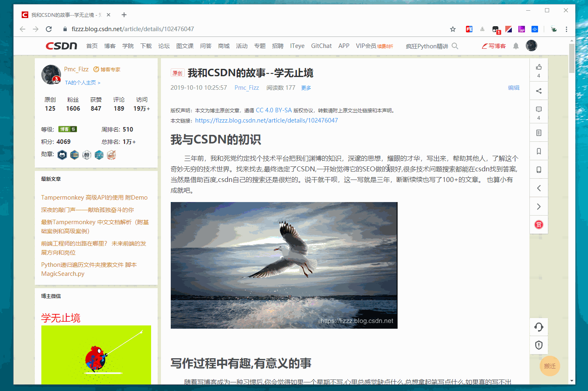Click the page vertical scrollbar thumb
Image resolution: width=588 pixels, height=391 pixels.
pyautogui.click(x=572, y=59)
